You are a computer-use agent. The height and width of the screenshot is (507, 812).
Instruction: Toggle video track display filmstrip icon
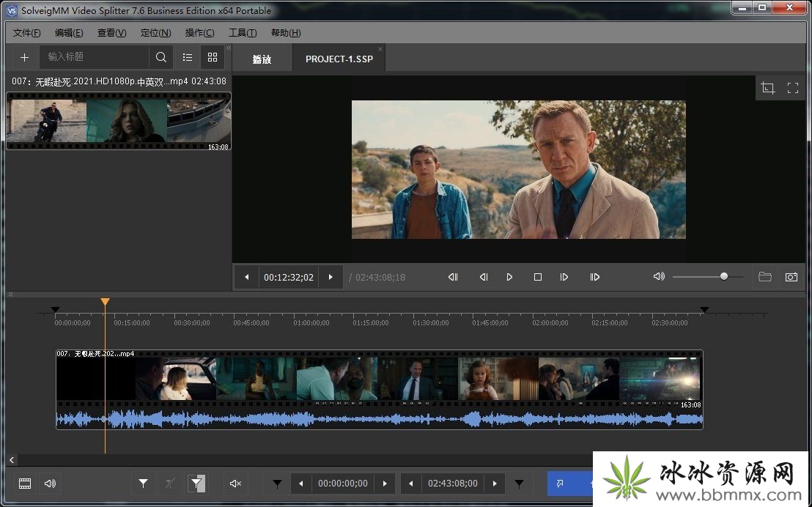[x=25, y=484]
